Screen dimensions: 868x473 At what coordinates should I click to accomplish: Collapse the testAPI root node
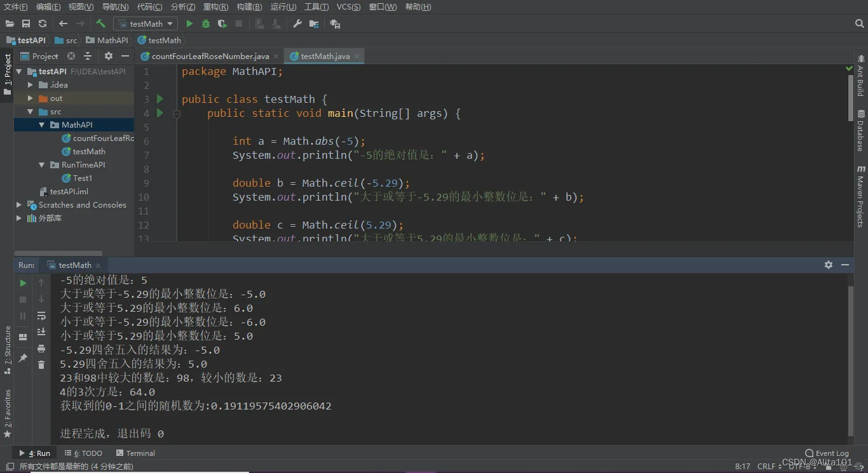[19, 72]
